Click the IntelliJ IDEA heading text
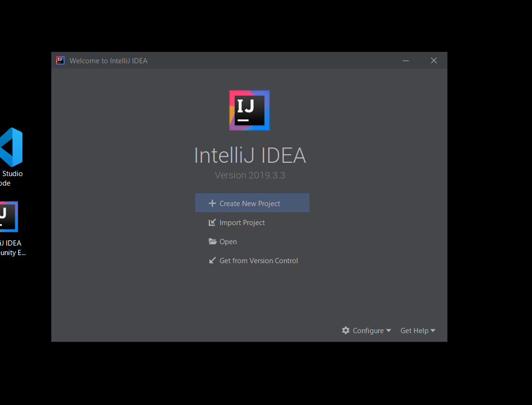The height and width of the screenshot is (405, 532). click(x=250, y=155)
